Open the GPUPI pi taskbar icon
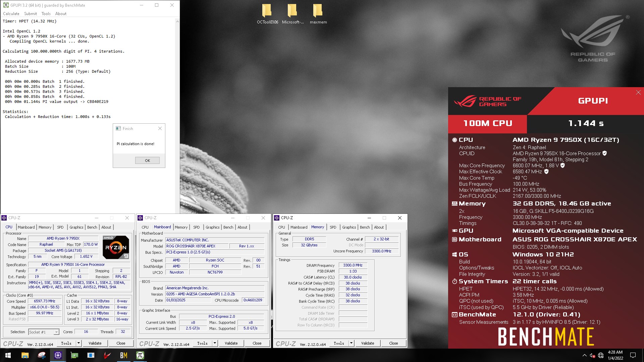The height and width of the screenshot is (362, 644). 140,355
